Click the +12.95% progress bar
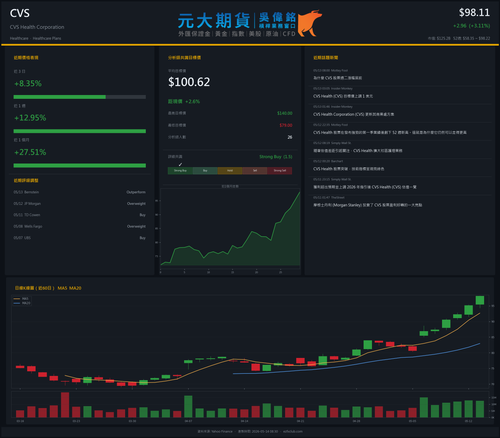Screen dimensions: 500x438 [x=80, y=131]
